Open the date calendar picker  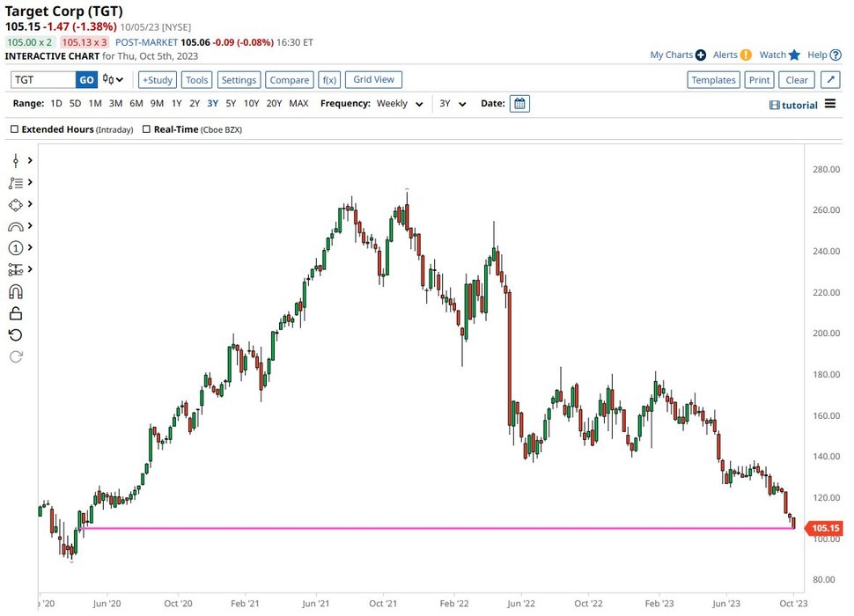click(x=519, y=104)
